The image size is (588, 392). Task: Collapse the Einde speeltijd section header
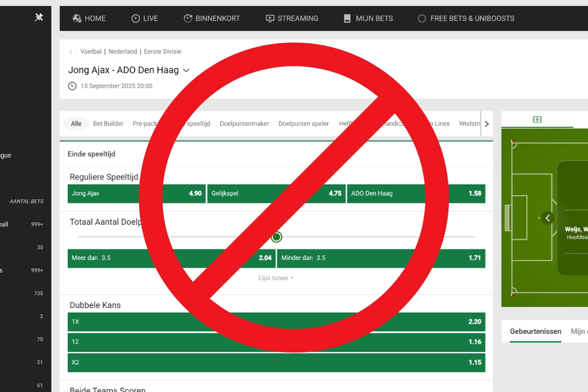276,154
